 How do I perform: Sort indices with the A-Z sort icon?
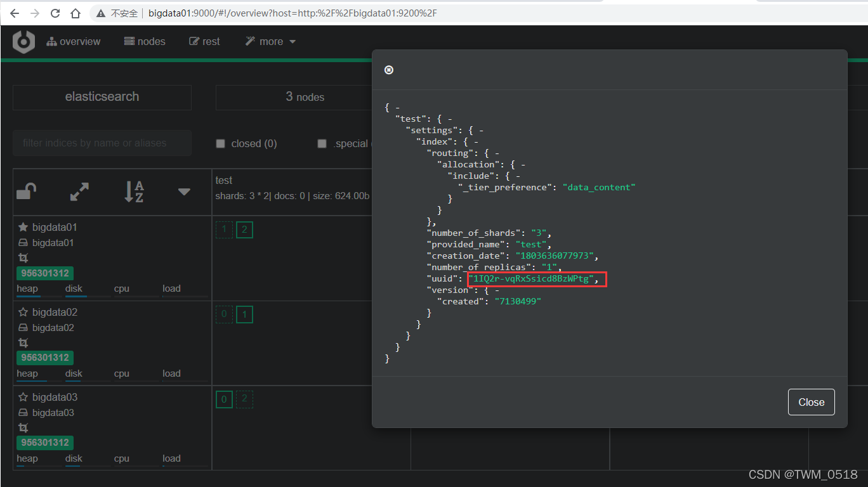pos(134,192)
